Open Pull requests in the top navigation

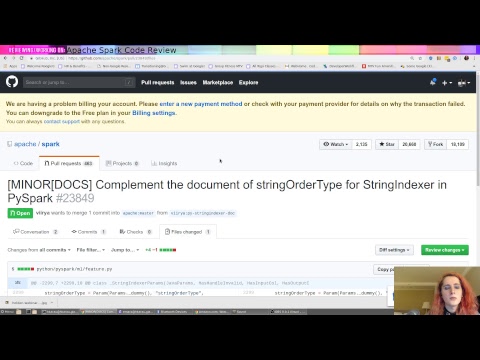(x=158, y=82)
